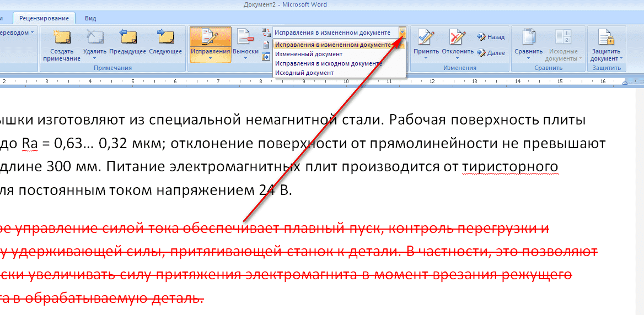Screen dimensions: 644x315
Task: Click the underlined word тиристорного
Action: click(x=511, y=167)
